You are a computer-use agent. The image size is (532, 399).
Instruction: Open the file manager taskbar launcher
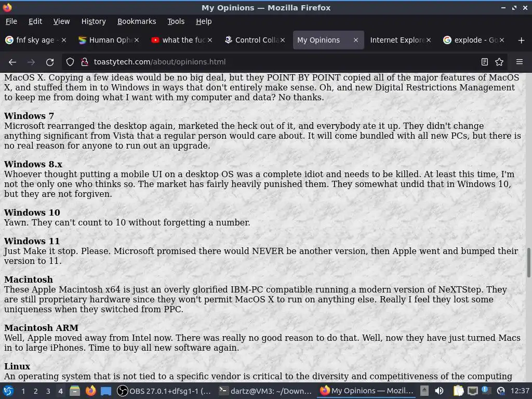[75, 391]
